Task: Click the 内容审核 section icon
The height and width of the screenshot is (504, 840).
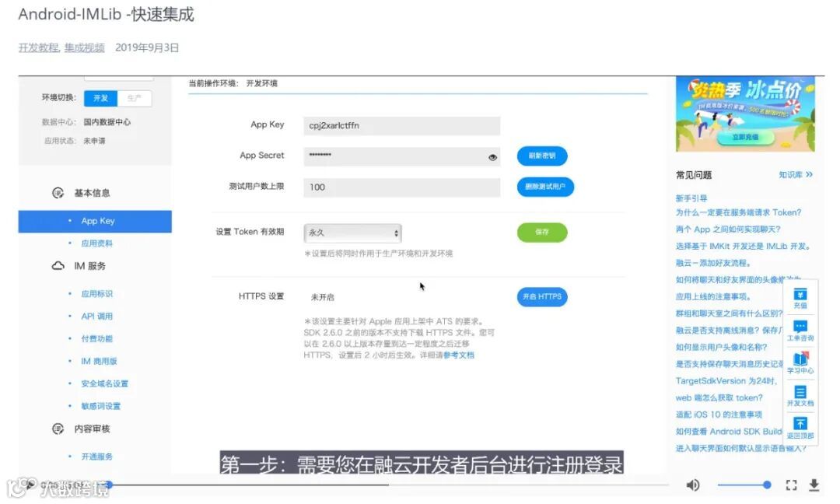Action: [x=58, y=429]
